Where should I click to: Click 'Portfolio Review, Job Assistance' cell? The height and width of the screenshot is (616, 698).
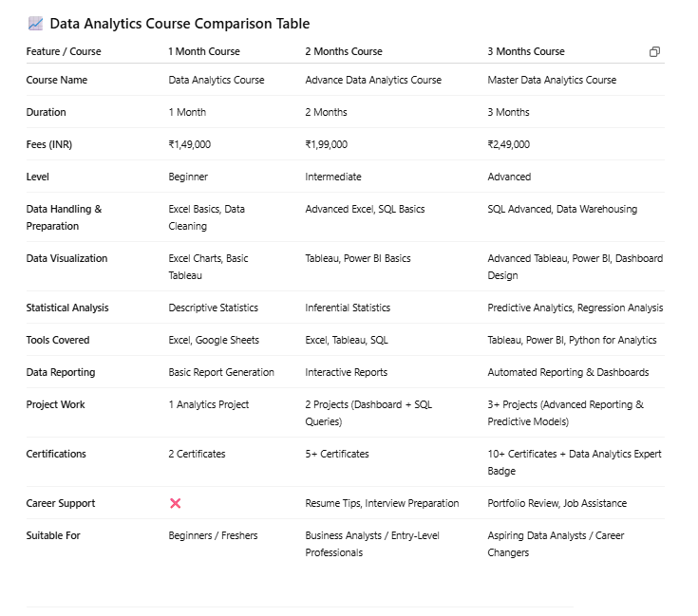tap(557, 503)
